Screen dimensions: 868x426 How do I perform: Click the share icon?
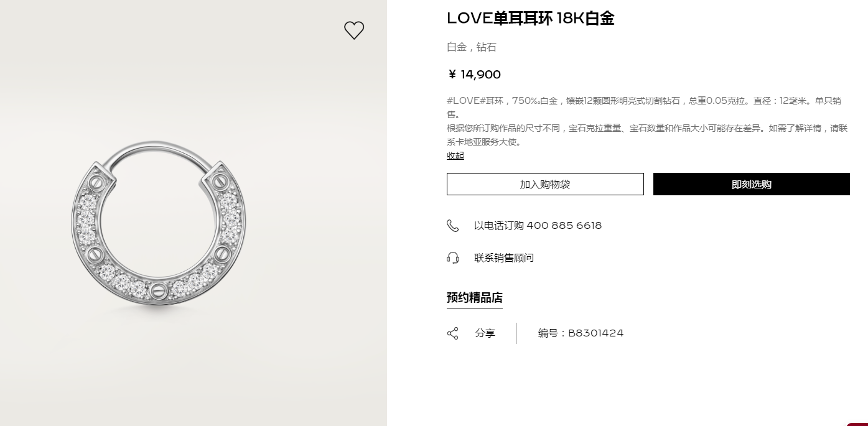pyautogui.click(x=452, y=333)
